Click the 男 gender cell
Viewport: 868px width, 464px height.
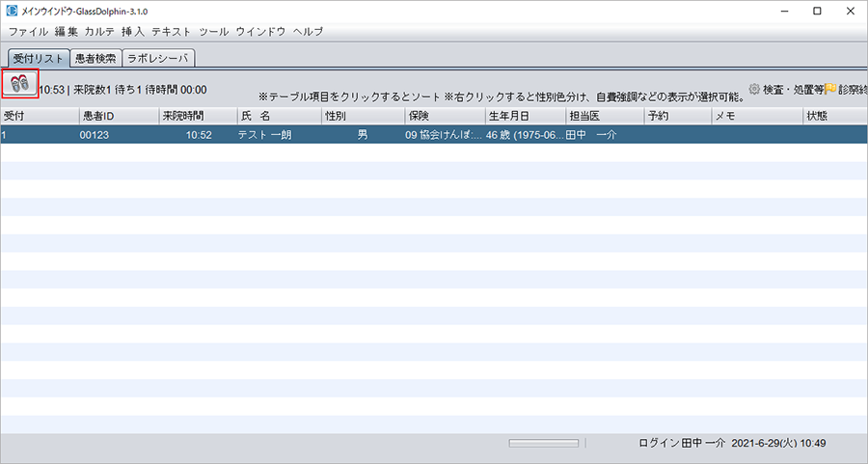tap(363, 134)
